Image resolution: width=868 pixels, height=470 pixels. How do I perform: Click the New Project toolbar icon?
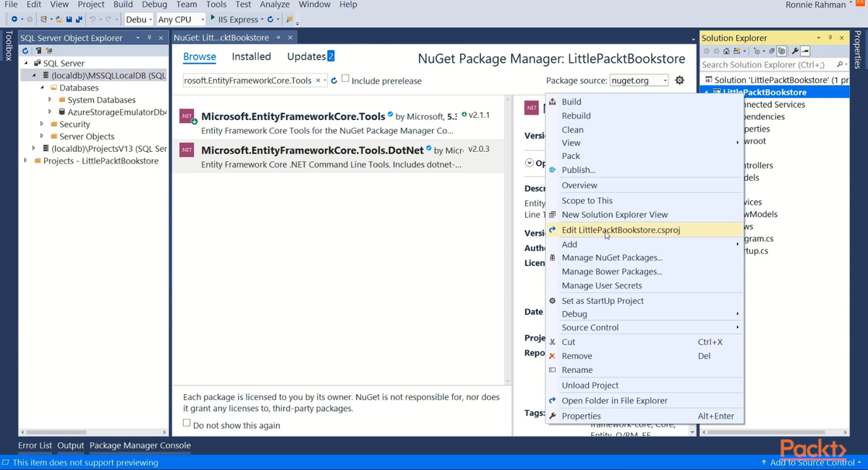[x=43, y=20]
